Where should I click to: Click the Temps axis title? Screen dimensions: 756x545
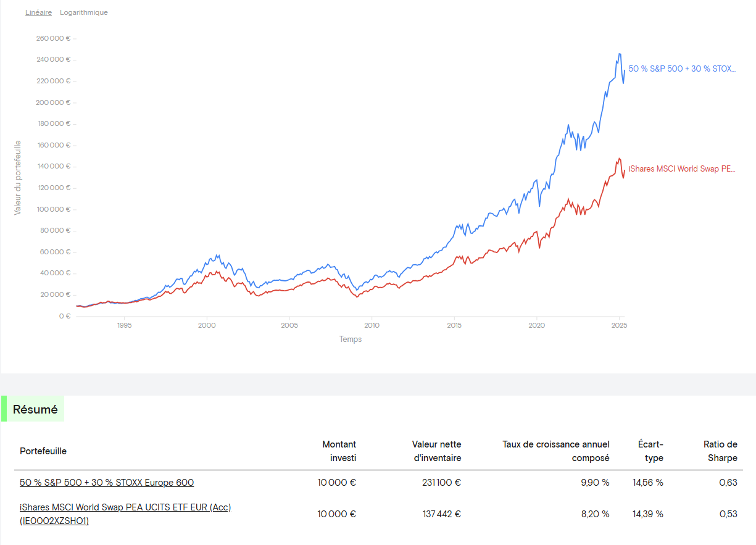(351, 339)
